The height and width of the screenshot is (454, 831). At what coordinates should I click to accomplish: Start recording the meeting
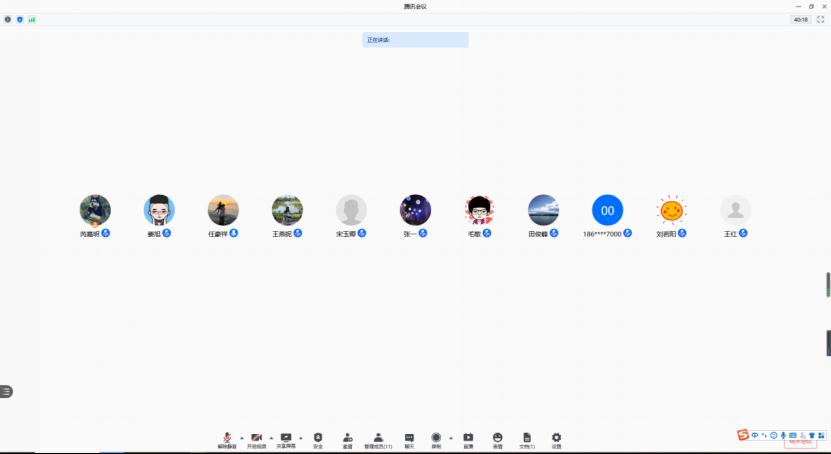[x=436, y=439]
